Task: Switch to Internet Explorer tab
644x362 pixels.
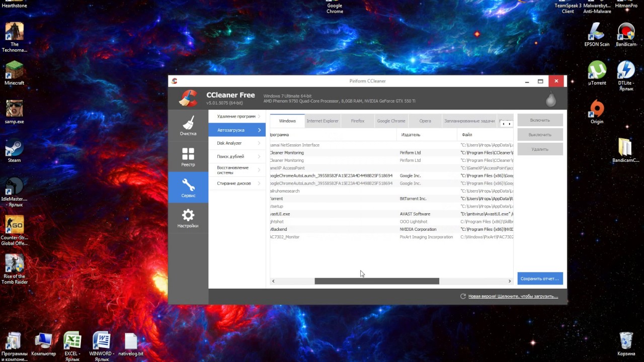Action: tap(323, 121)
